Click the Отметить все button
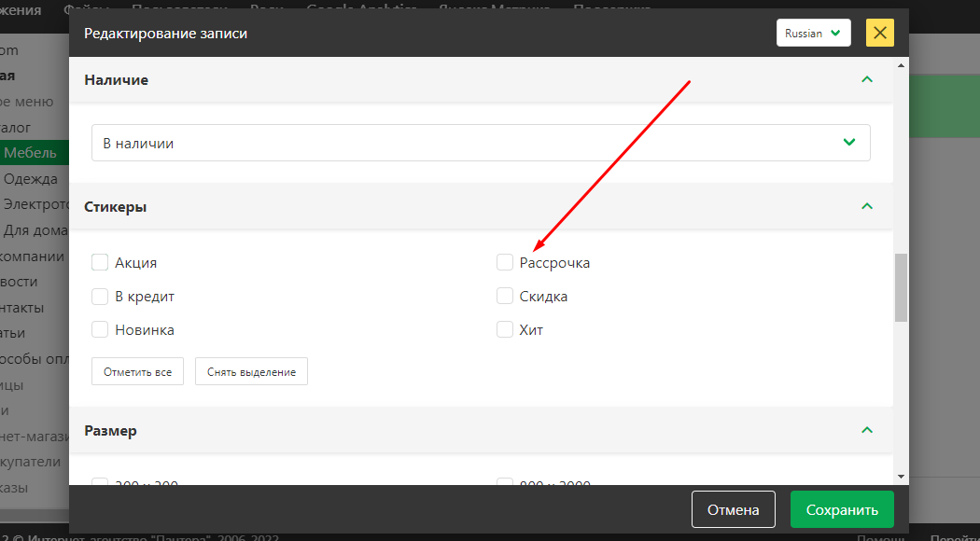Viewport: 980px width, 541px height. click(x=138, y=371)
